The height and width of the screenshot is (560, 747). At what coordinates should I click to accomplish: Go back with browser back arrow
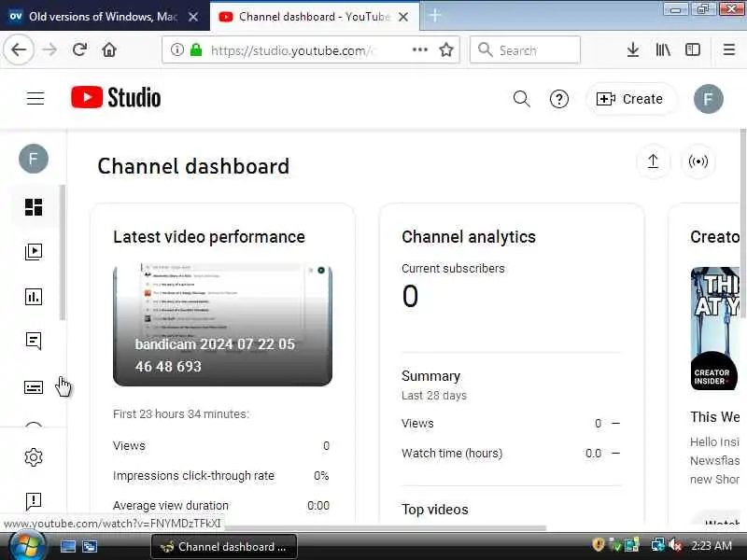[x=19, y=49]
